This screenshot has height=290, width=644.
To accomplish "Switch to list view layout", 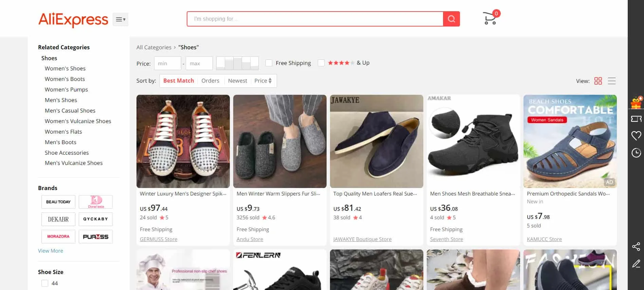I will 611,81.
